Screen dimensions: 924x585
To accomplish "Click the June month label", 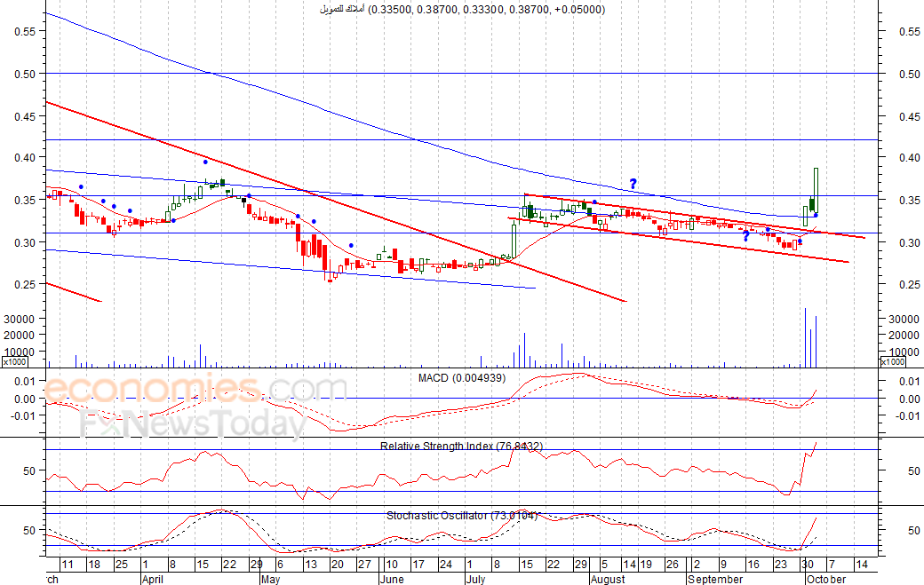I will 392,579.
